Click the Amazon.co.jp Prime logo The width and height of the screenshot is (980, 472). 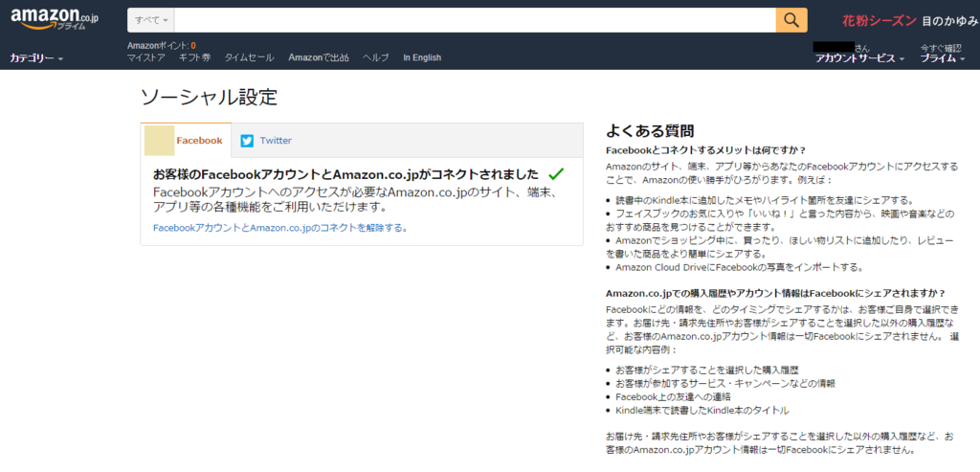55,19
